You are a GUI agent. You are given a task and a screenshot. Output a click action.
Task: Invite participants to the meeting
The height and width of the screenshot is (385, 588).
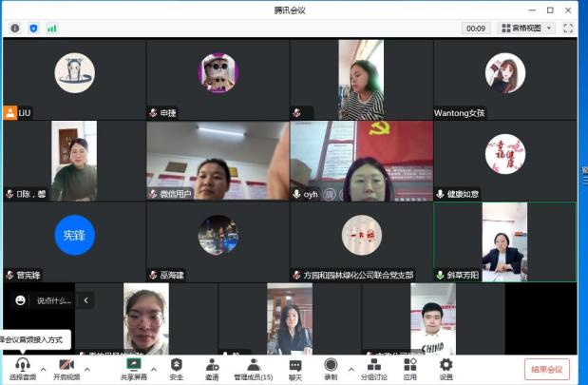[x=212, y=369]
